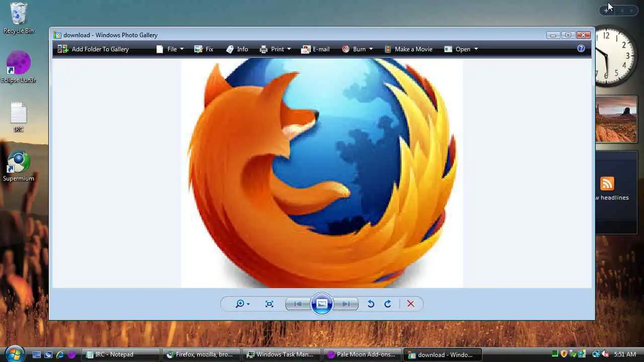Open Photo Gallery help icon

pos(581,49)
